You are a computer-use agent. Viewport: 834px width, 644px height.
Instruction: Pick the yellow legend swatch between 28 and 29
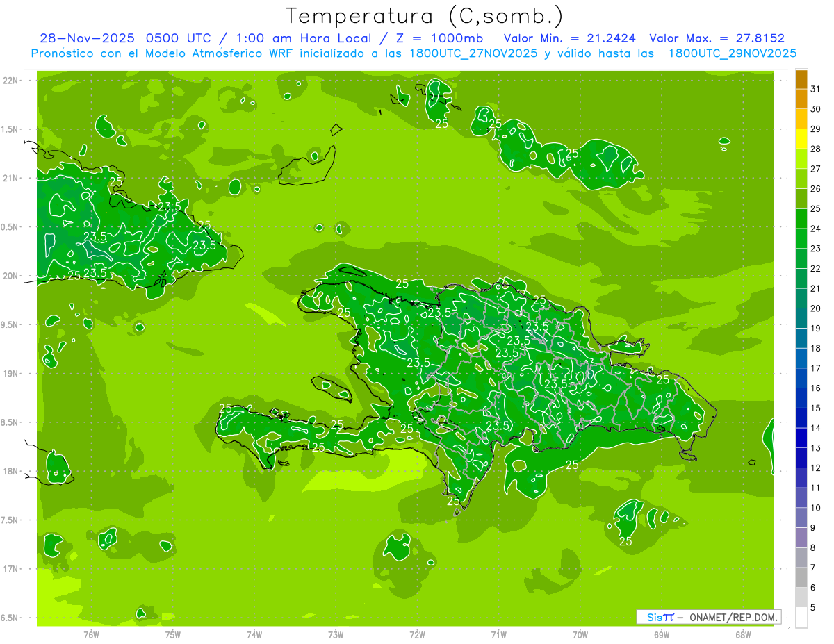(801, 139)
